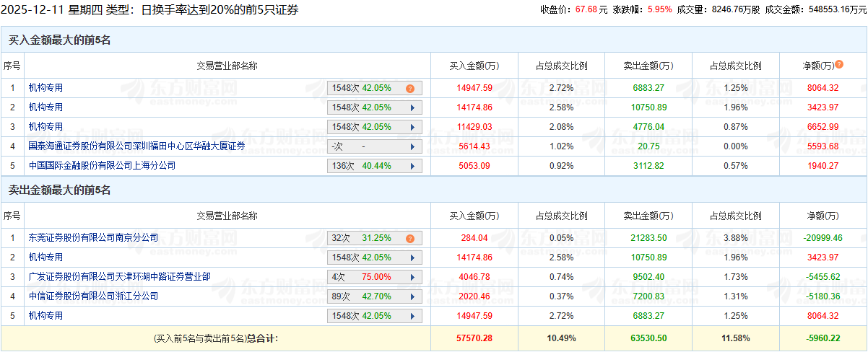Image resolution: width=868 pixels, height=352 pixels.
Task: Expand the 1548次 box in sell-side row 2
Action: pyautogui.click(x=412, y=258)
